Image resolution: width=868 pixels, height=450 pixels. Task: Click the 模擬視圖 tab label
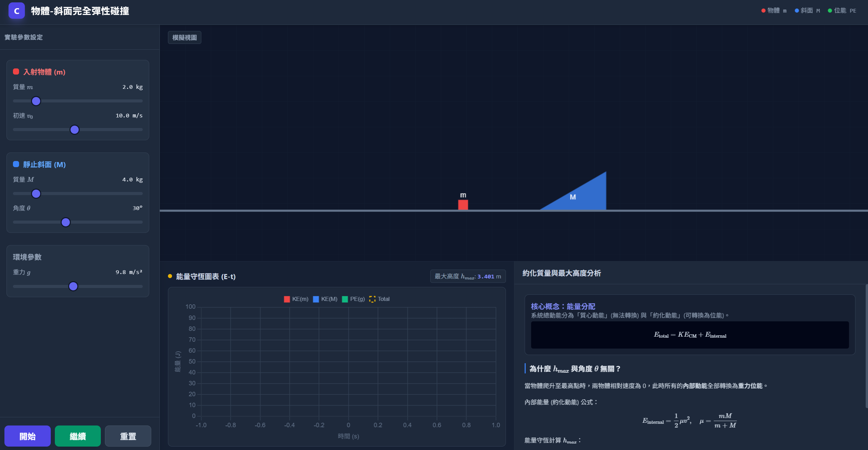click(184, 37)
